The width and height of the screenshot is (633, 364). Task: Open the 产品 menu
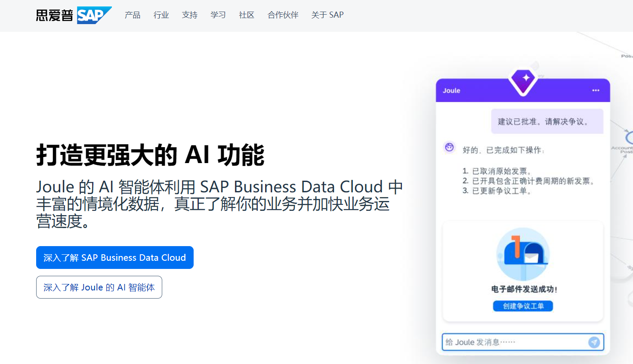coord(133,15)
